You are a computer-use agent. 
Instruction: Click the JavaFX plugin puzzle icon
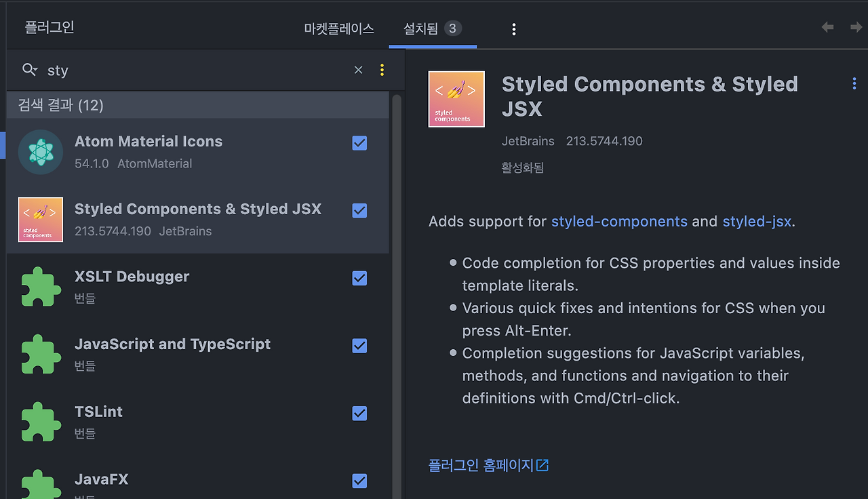(41, 484)
